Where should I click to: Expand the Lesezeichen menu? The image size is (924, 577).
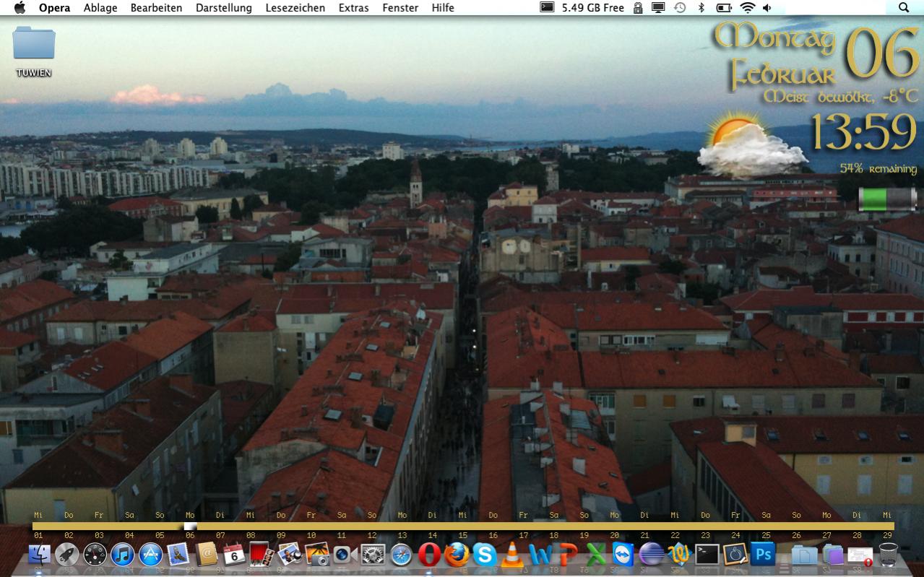click(295, 8)
